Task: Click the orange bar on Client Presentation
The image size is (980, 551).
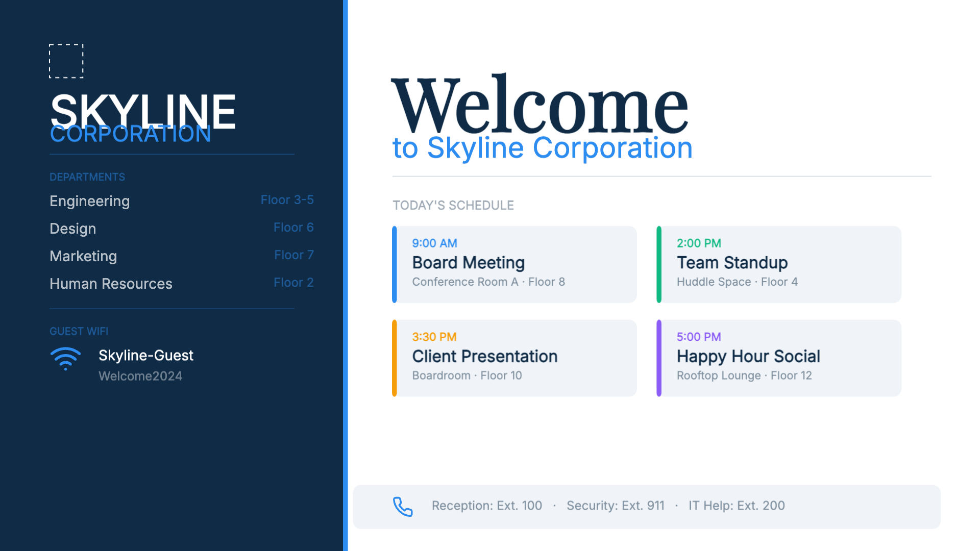Action: pyautogui.click(x=395, y=358)
